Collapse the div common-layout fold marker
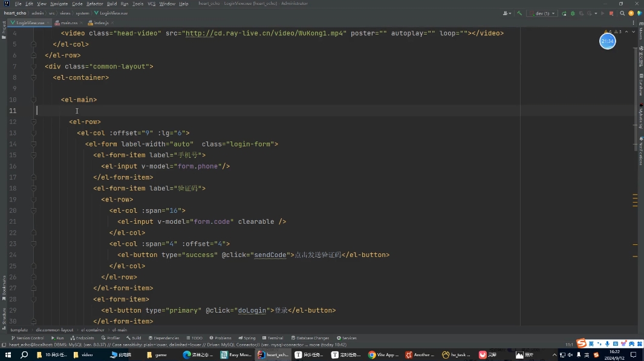 point(34,67)
